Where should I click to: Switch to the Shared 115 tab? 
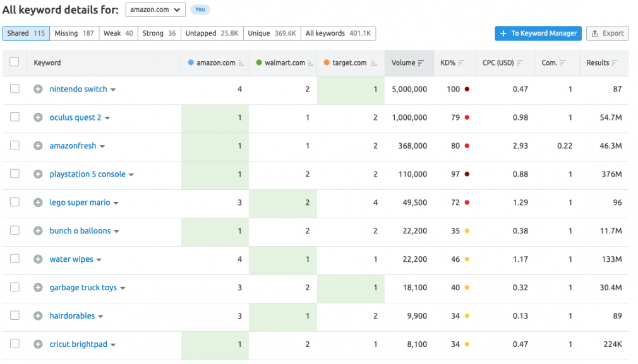[26, 33]
